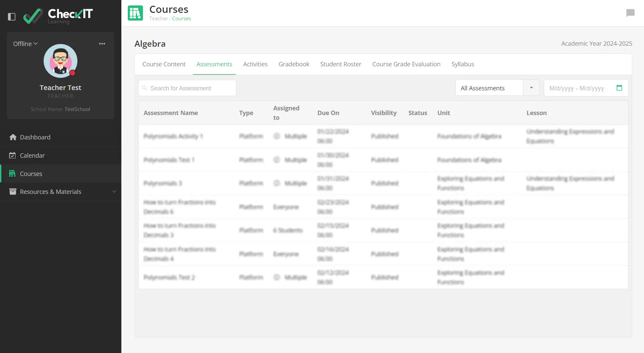Sort by Lesson column header
This screenshot has height=353, width=644.
coord(536,113)
